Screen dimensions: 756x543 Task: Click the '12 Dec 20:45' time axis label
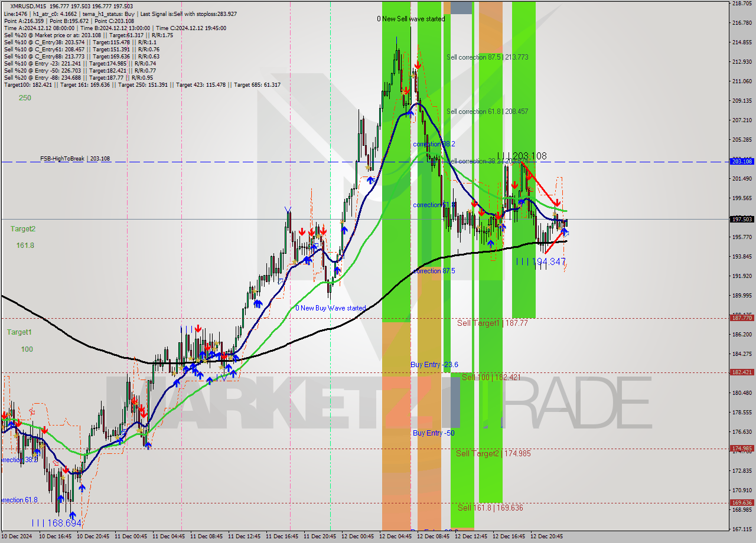tap(548, 537)
